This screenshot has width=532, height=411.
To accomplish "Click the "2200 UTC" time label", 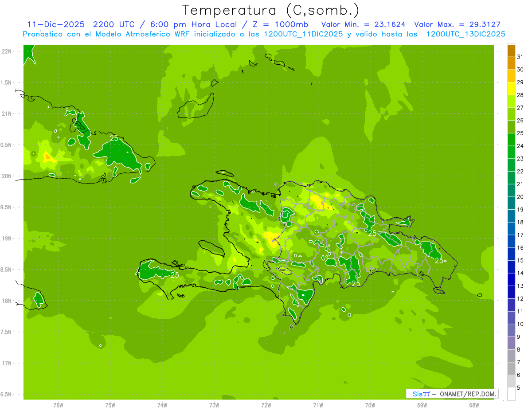I will [x=115, y=24].
